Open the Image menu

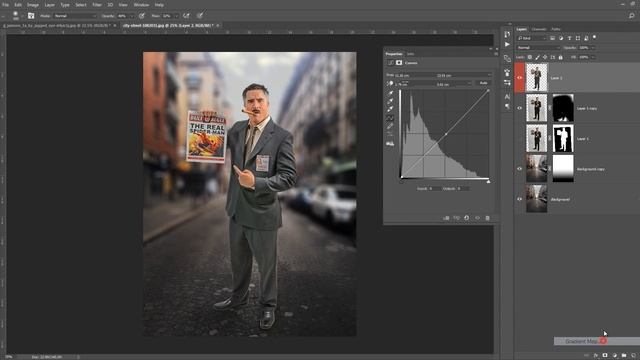[x=33, y=5]
